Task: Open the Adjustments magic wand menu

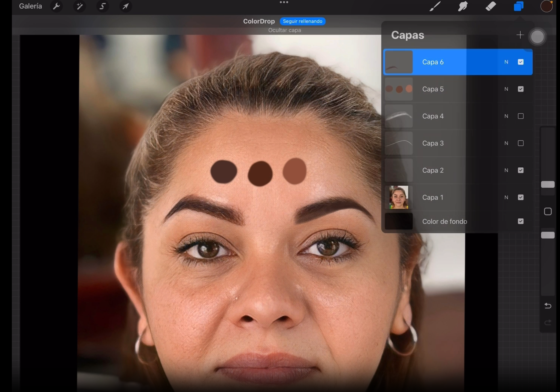Action: [x=79, y=6]
